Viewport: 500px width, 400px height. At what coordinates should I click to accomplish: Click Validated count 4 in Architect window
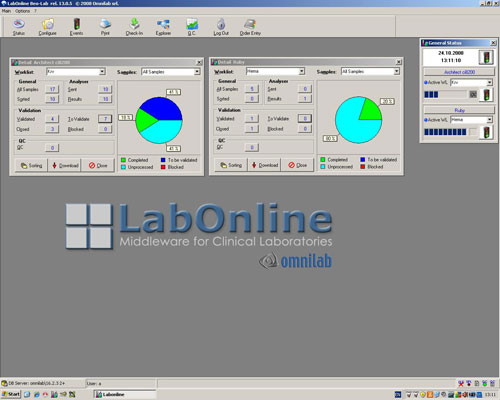pyautogui.click(x=52, y=119)
